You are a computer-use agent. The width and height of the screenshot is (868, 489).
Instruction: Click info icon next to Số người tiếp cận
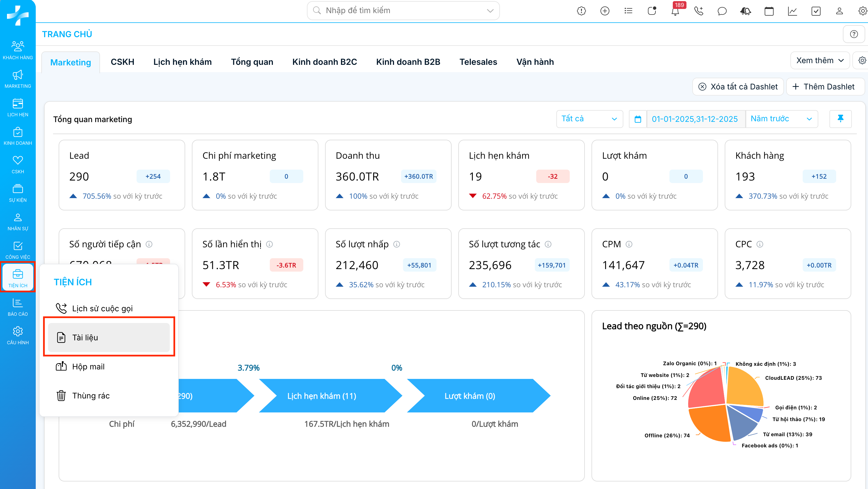point(149,244)
